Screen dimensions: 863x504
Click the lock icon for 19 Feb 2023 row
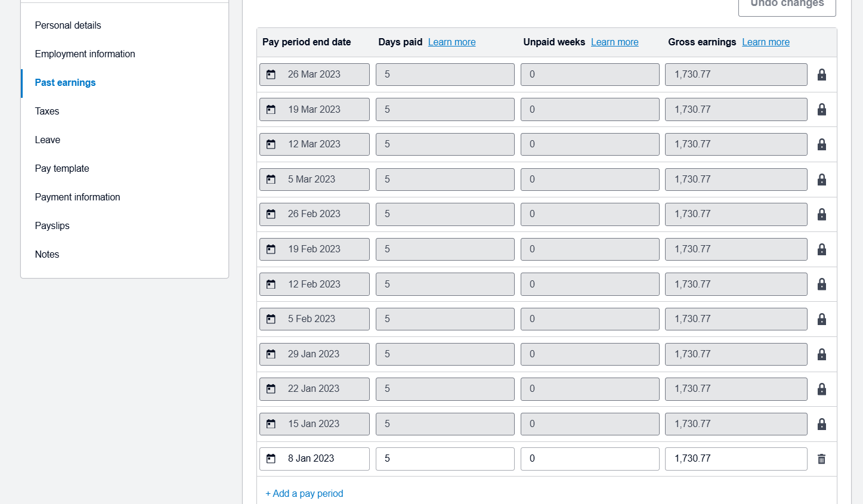821,249
